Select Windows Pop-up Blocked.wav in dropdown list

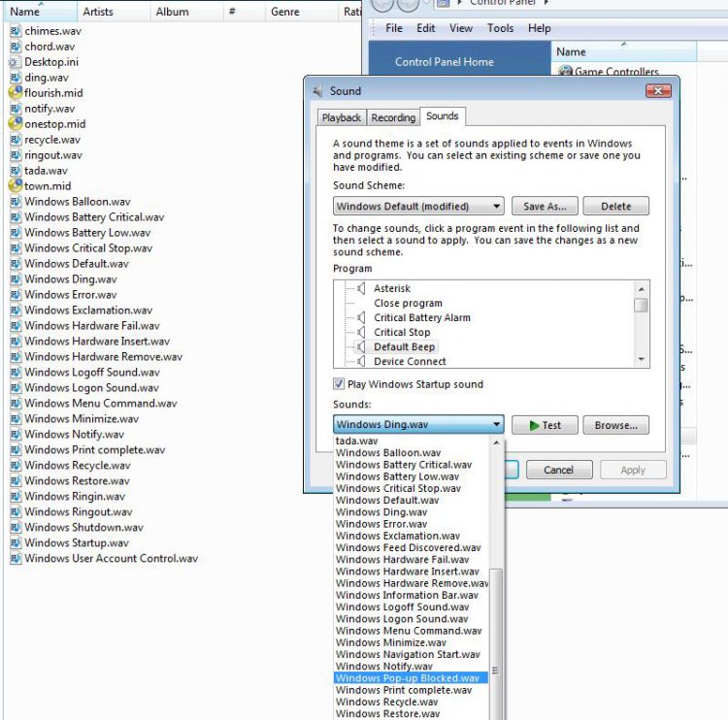coord(411,678)
